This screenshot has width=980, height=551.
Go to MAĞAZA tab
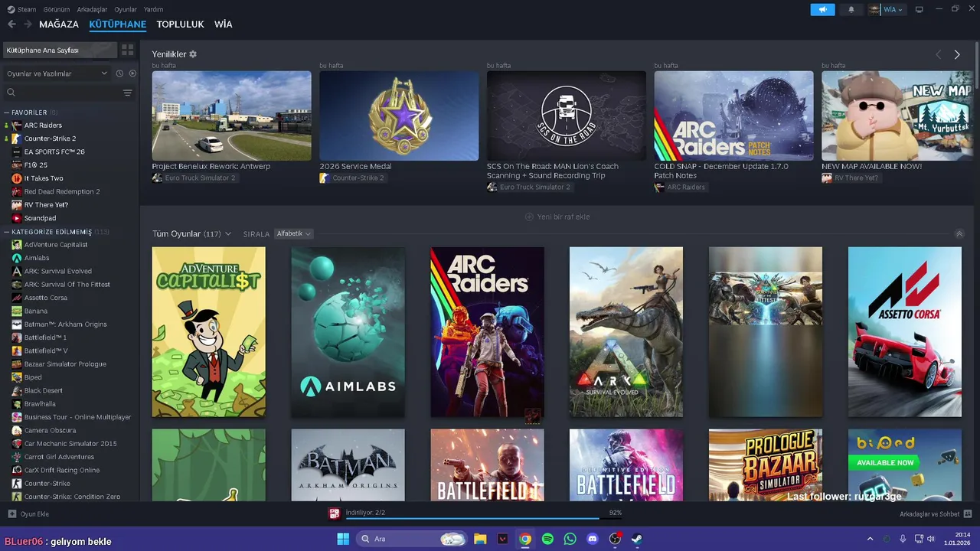[59, 24]
